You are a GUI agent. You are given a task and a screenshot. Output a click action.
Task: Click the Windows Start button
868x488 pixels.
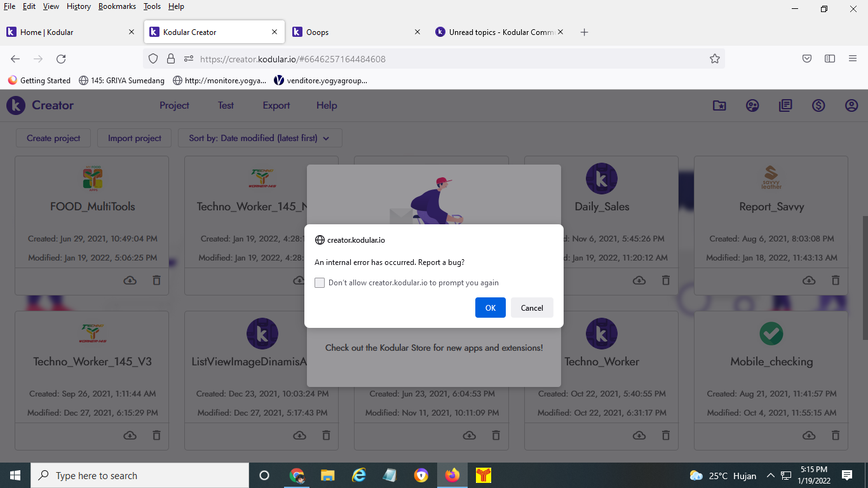tap(15, 475)
